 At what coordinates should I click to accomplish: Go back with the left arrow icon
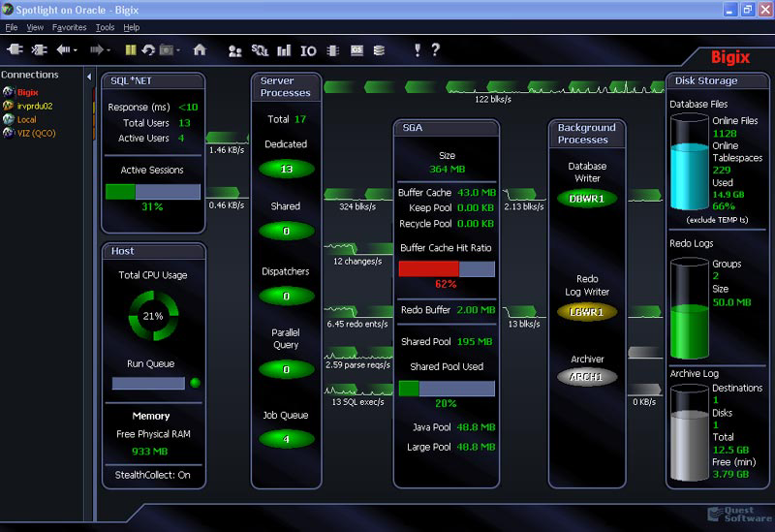pyautogui.click(x=63, y=49)
